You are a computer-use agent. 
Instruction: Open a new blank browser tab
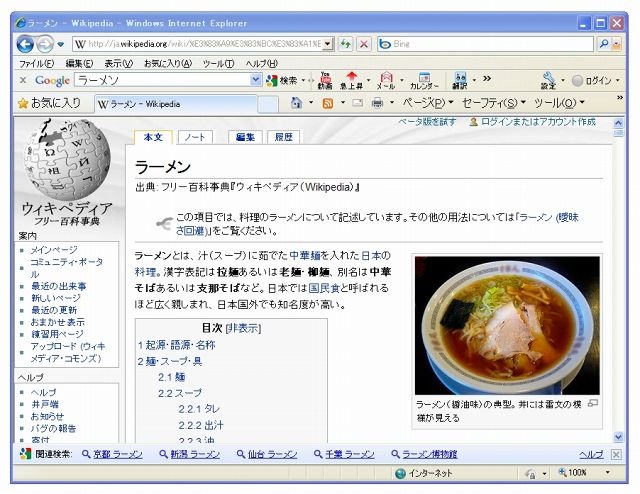268,104
